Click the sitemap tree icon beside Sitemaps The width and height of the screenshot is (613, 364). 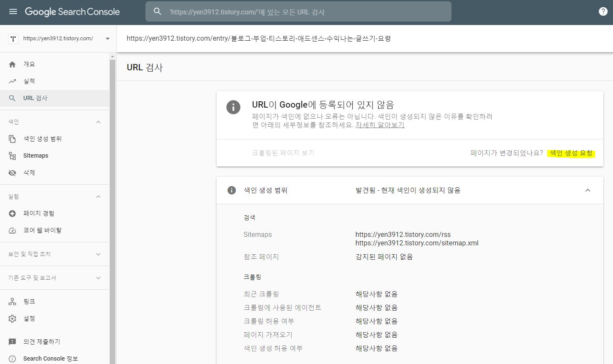[12, 156]
